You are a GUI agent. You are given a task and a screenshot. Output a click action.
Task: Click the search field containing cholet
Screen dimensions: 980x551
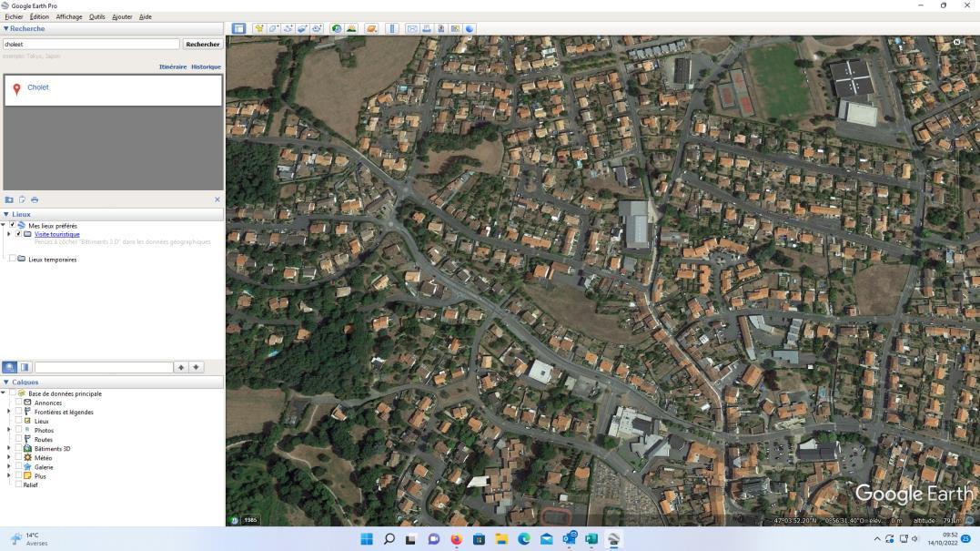(x=91, y=45)
